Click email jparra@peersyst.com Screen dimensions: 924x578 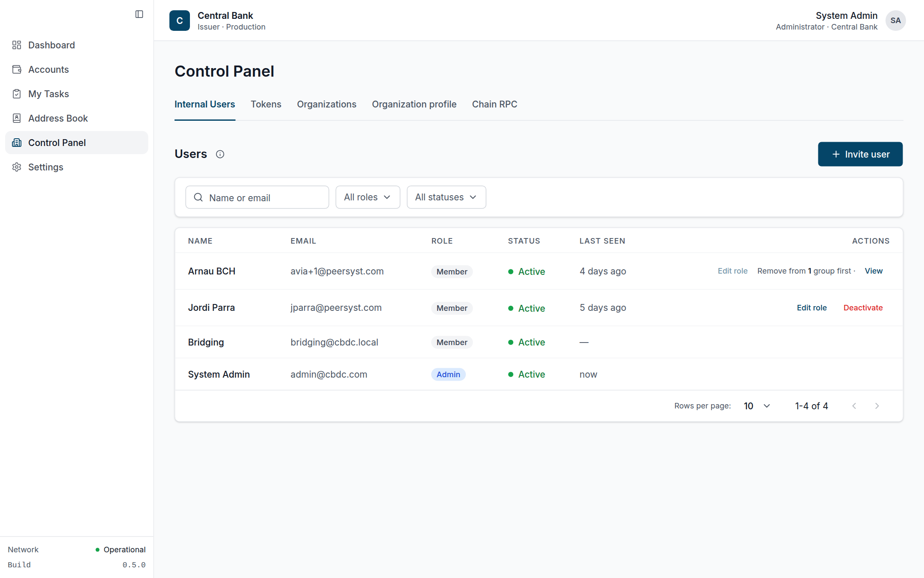point(336,308)
